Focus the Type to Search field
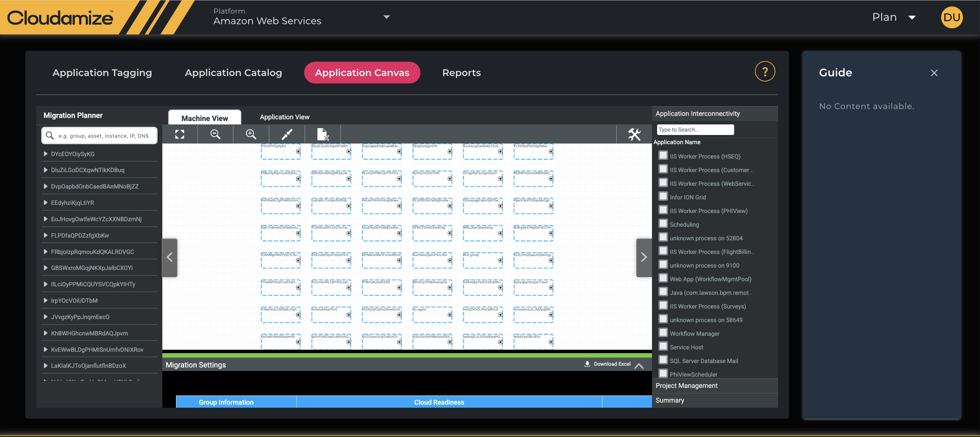This screenshot has height=437, width=980. [x=695, y=130]
